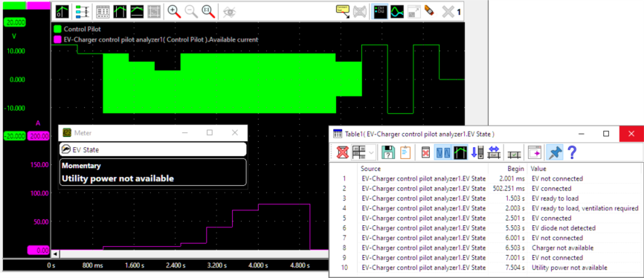Image resolution: width=644 pixels, height=278 pixels.
Task: Click the Value column header
Action: pyautogui.click(x=538, y=169)
